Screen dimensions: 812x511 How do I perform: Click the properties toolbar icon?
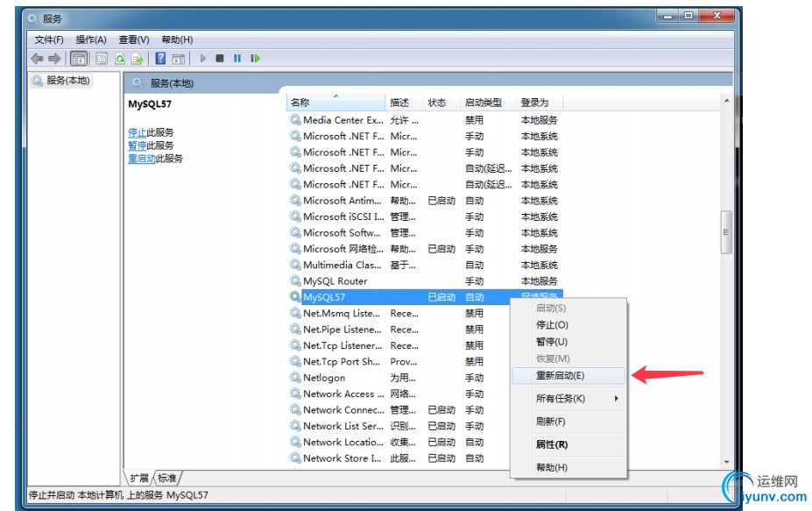(102, 59)
